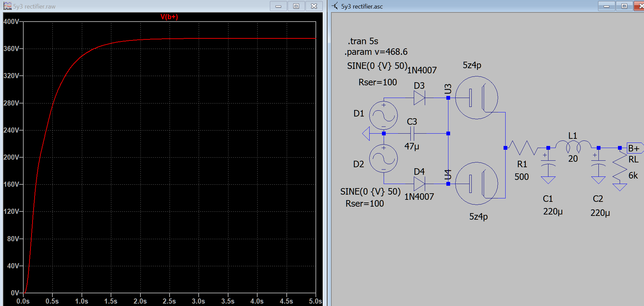The image size is (644, 306).
Task: Click the V(b+) trace label in plot
Action: pyautogui.click(x=169, y=17)
